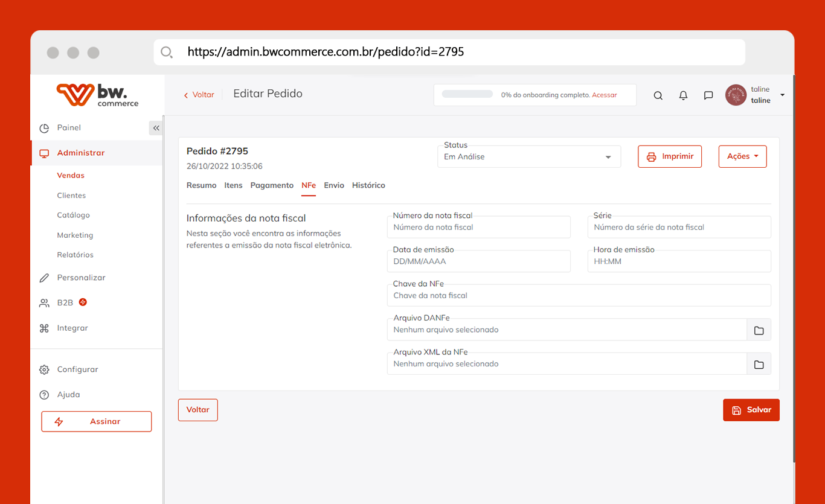Open search with the magnifier icon in header
The image size is (825, 504).
coord(658,95)
